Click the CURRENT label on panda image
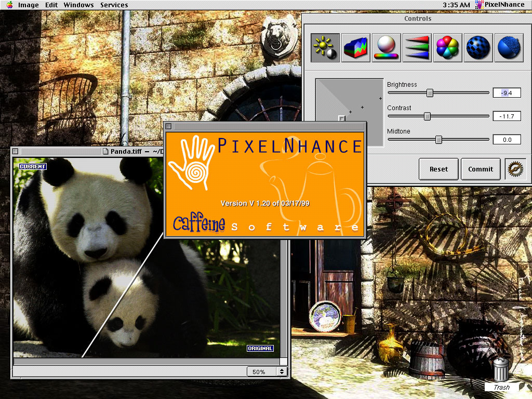This screenshot has height=399, width=532. point(33,167)
